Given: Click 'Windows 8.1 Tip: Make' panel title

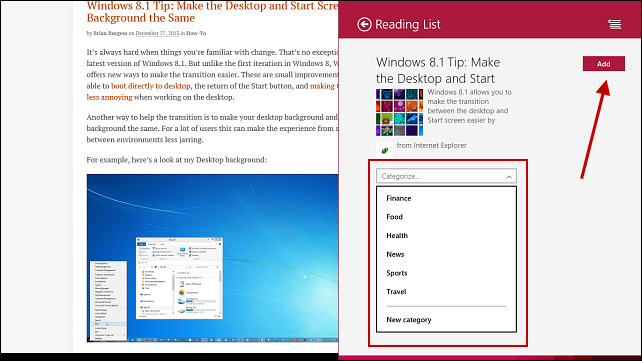Looking at the screenshot, I should pos(438,70).
